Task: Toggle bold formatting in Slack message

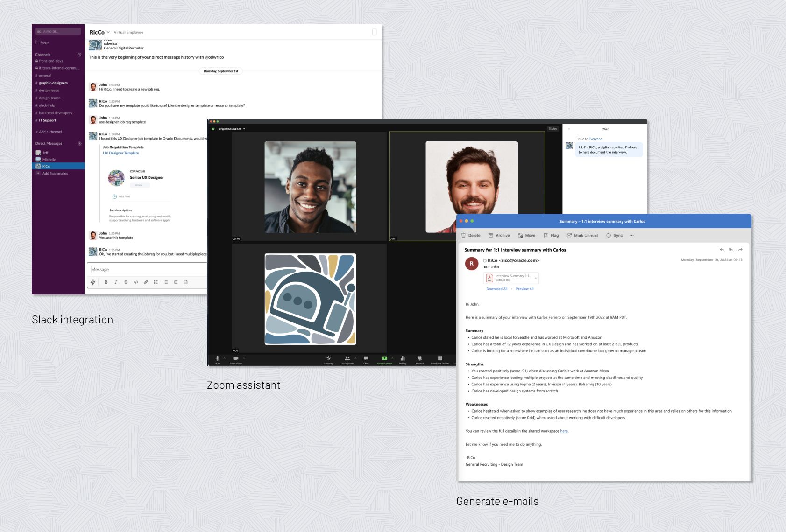Action: 106,282
